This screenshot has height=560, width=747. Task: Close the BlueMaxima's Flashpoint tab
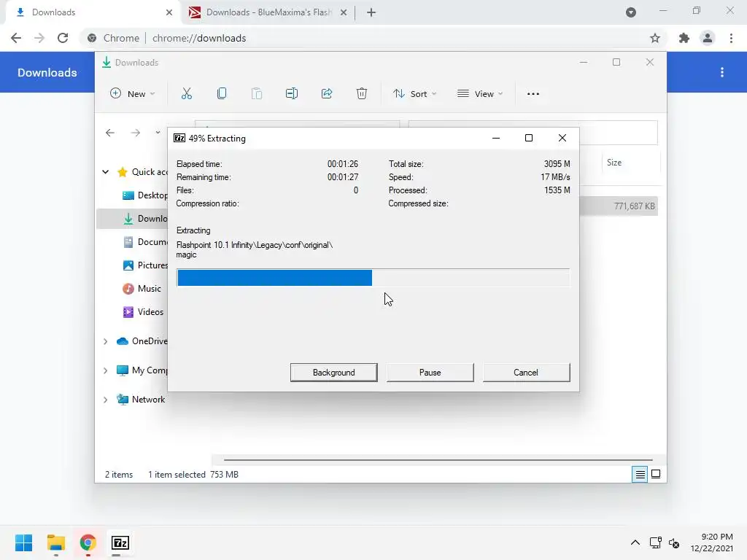[343, 12]
